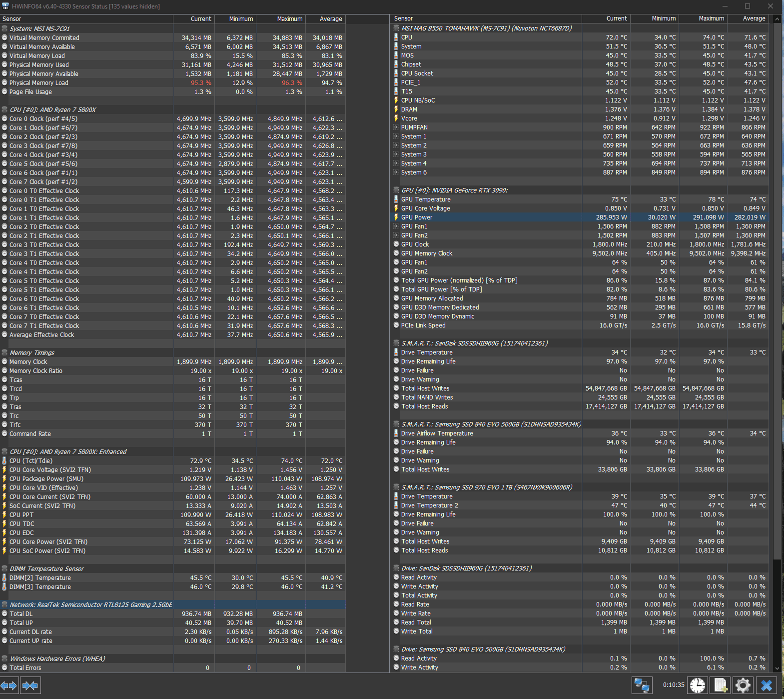This screenshot has width=784, height=699.
Task: Reset min/max values with clock icon
Action: point(698,685)
